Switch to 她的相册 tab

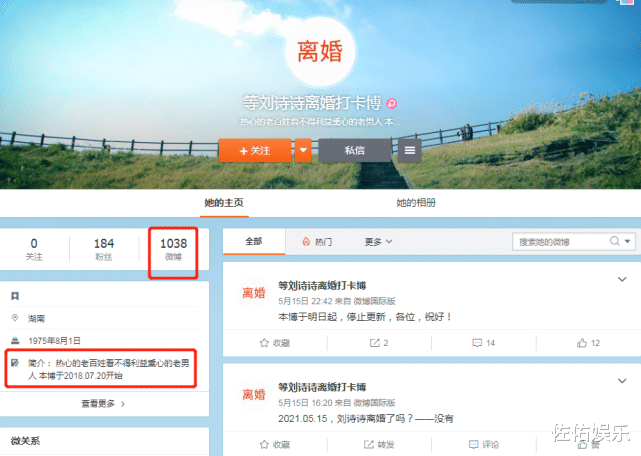pos(416,203)
